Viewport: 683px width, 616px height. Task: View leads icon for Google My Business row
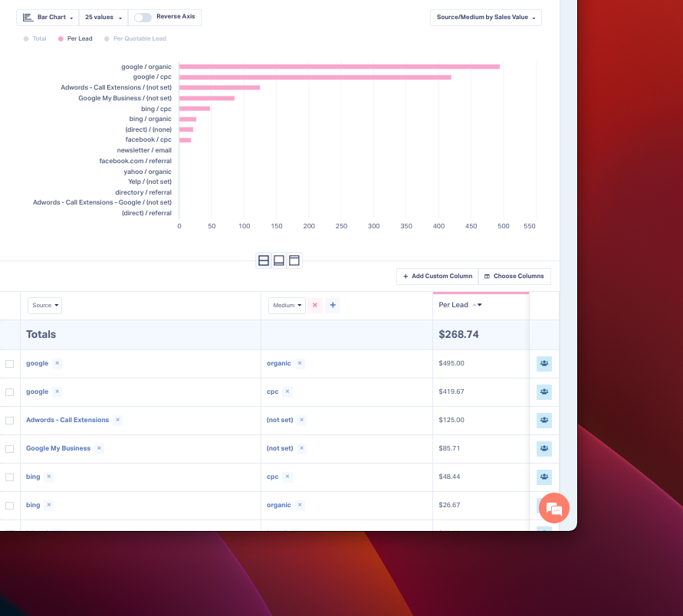(544, 448)
